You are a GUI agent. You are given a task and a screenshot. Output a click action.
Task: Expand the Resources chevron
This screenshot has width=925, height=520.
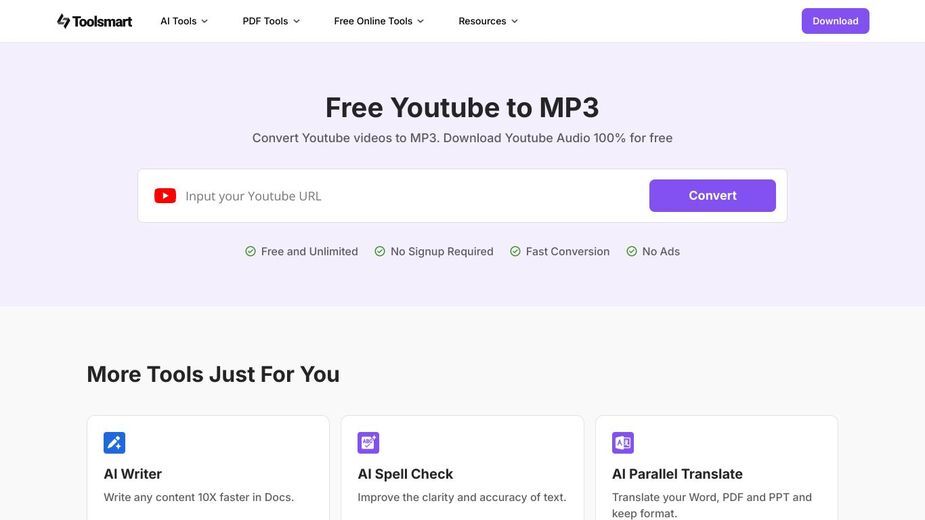514,21
